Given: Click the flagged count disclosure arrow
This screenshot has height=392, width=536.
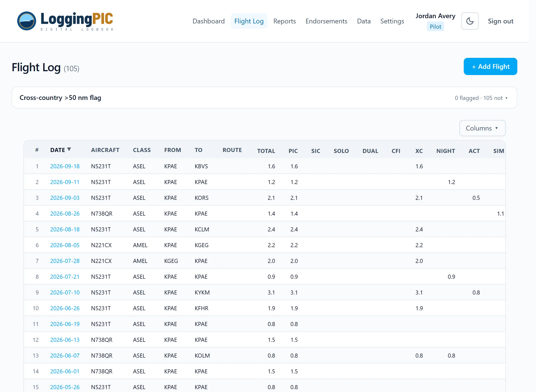Looking at the screenshot, I should (x=507, y=98).
